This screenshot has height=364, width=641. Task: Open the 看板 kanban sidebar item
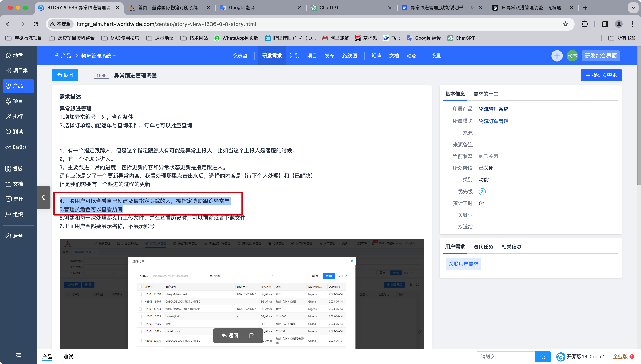[14, 168]
